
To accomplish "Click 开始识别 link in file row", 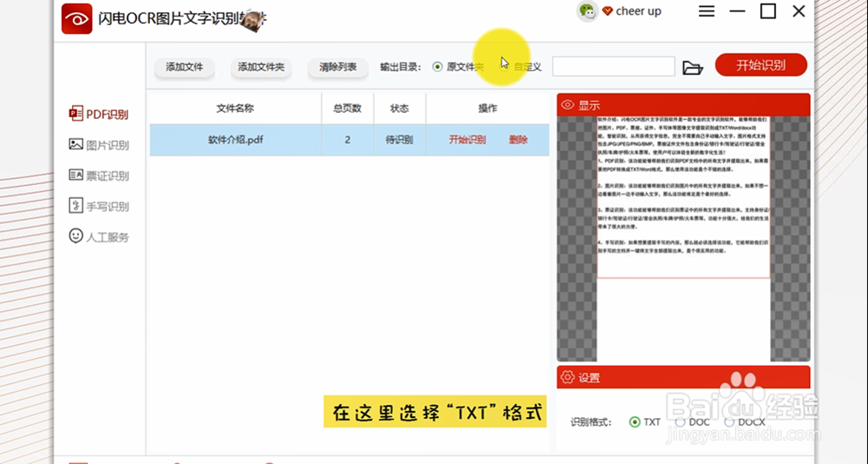I will point(467,140).
